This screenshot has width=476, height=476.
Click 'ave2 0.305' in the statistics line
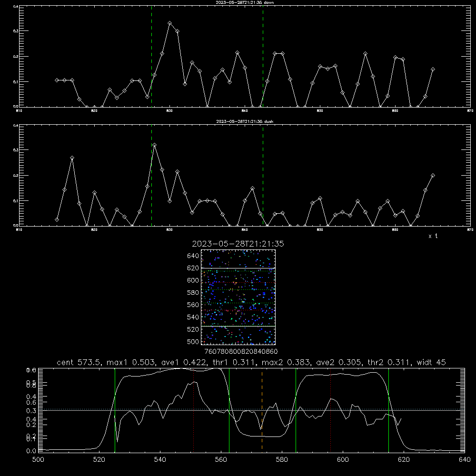pos(339,362)
